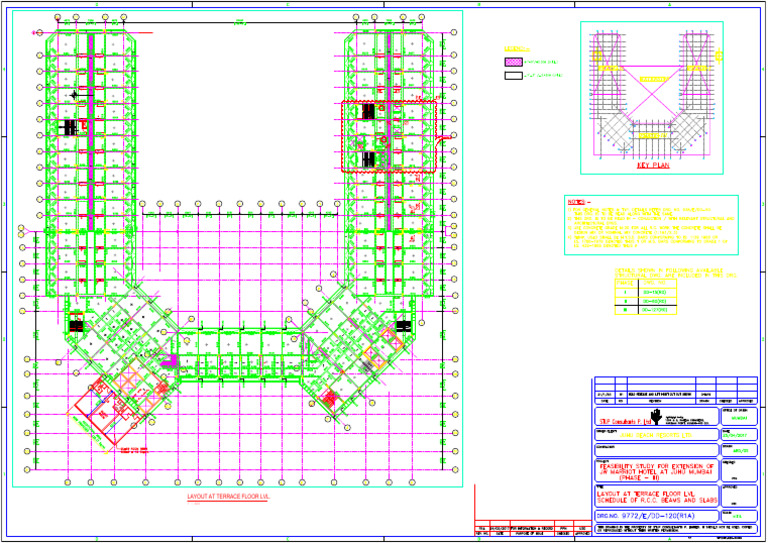This screenshot has width=768, height=543.
Task: Click the KEY PLAN caption
Action: coord(653,165)
